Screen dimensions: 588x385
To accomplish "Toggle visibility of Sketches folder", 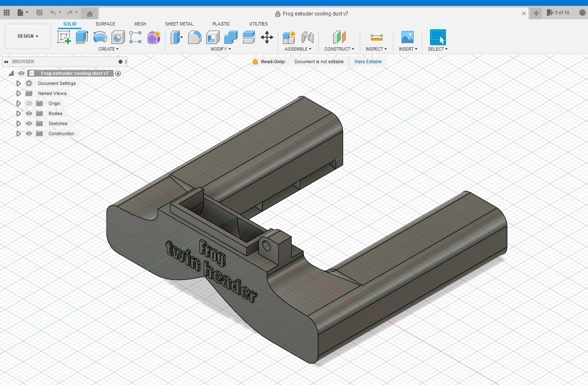I will (x=29, y=123).
